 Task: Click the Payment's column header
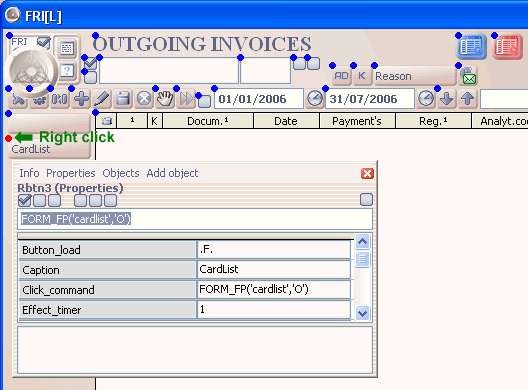pos(357,121)
